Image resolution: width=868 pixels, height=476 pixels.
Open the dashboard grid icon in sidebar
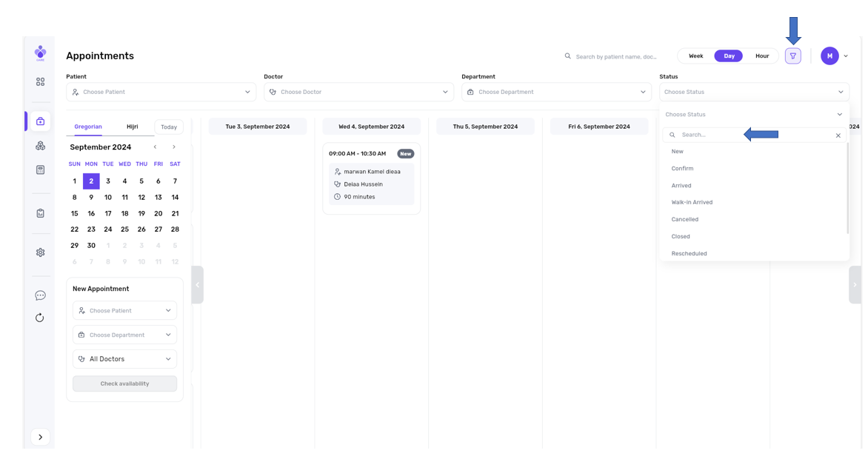coord(40,81)
